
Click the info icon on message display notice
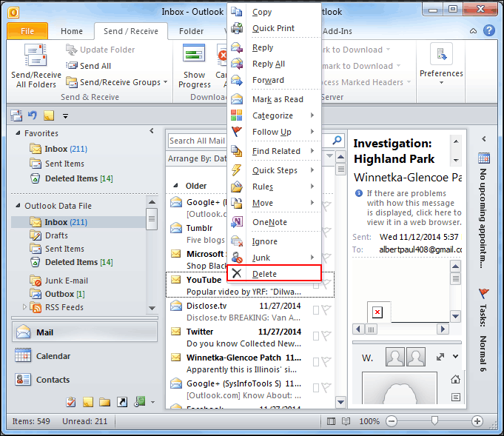coord(359,193)
